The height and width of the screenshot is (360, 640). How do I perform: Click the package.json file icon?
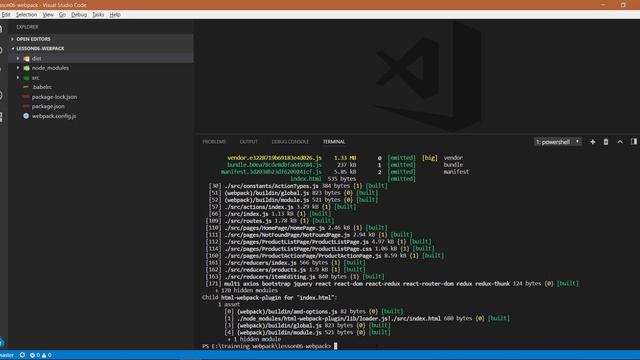[x=26, y=106]
